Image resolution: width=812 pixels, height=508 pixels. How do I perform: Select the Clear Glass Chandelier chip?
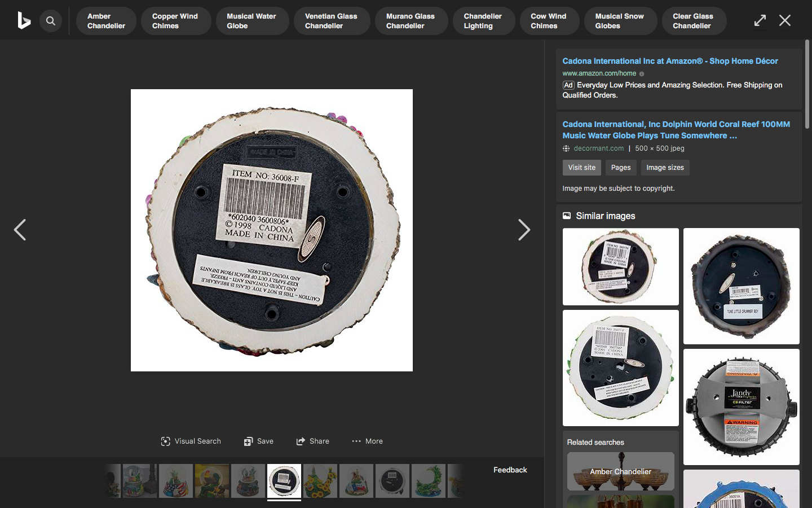pos(694,21)
